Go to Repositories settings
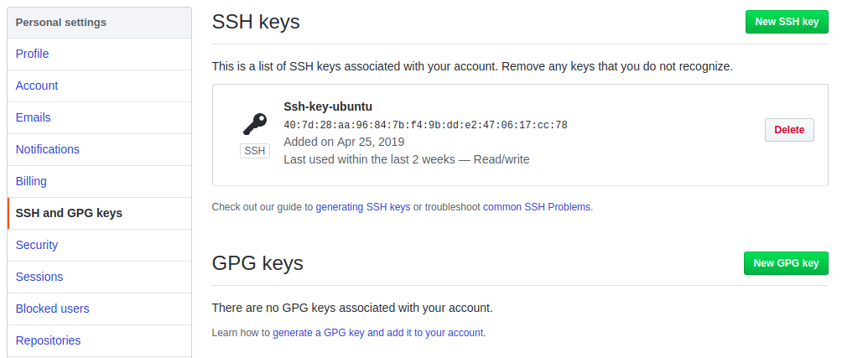This screenshot has width=868, height=358. pos(49,340)
